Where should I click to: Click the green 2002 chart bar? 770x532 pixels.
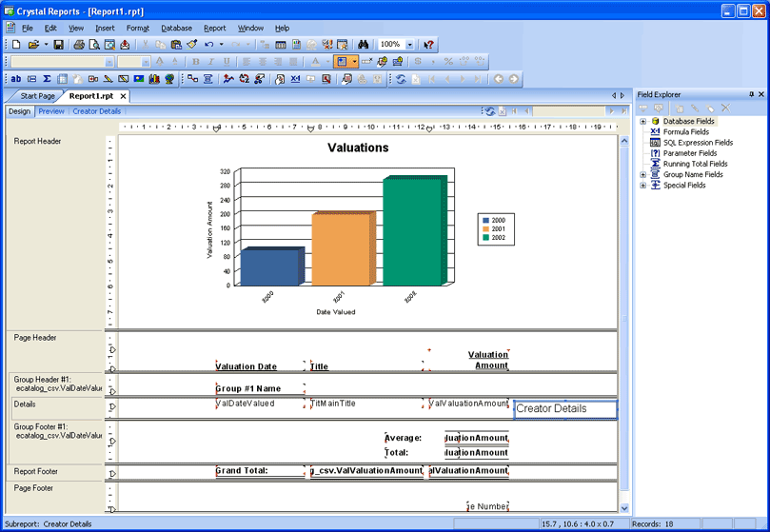(412, 230)
